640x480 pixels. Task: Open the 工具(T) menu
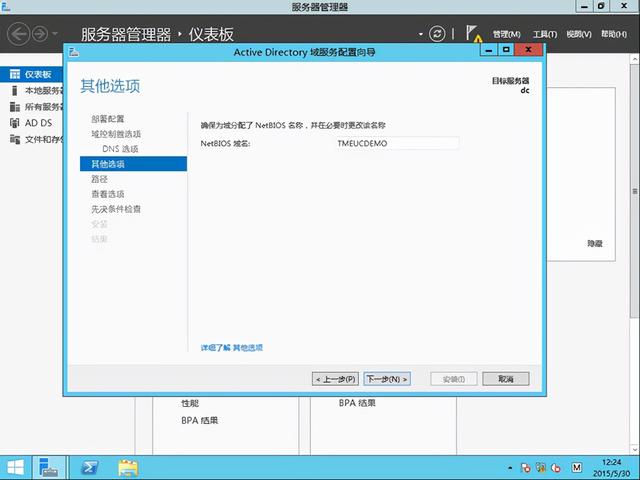point(545,34)
